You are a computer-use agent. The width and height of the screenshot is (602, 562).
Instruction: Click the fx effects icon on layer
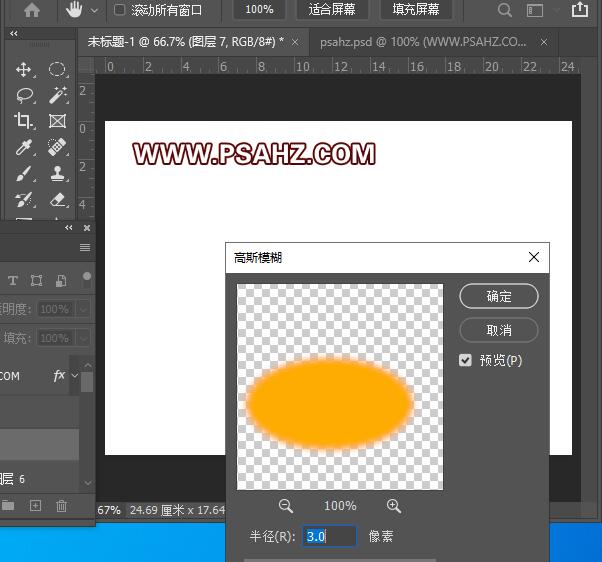coord(59,375)
